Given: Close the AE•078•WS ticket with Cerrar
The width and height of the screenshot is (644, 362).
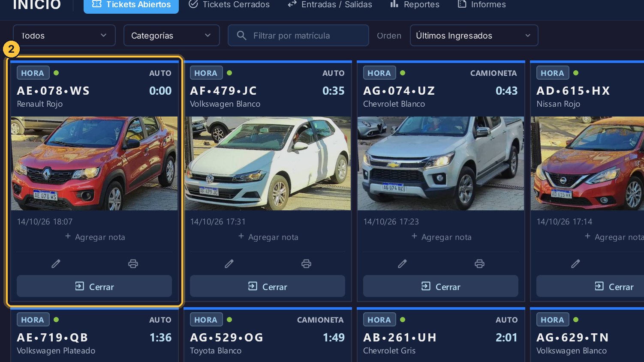Looking at the screenshot, I should pos(94,286).
